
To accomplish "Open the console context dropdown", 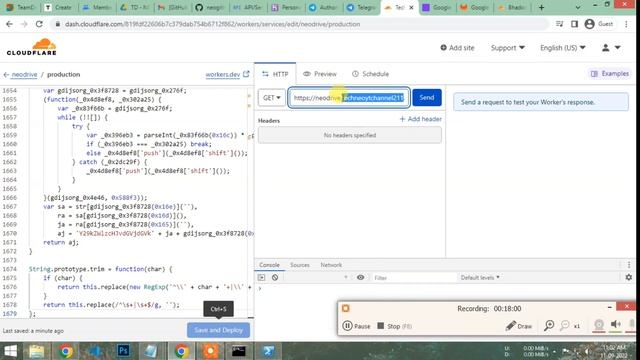I will point(316,278).
